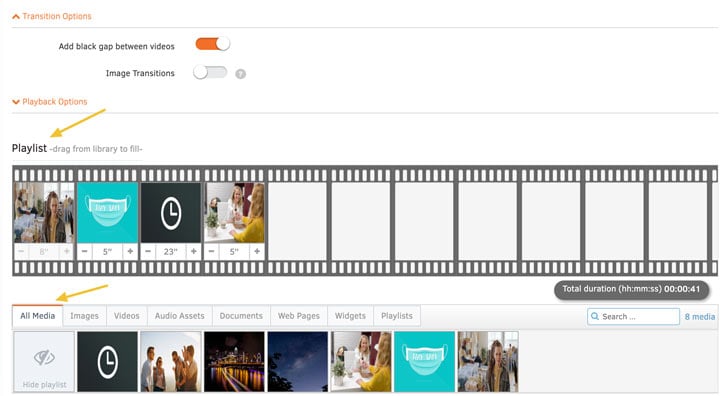This screenshot has width=725, height=396.
Task: Switch to the Videos tab
Action: click(126, 316)
